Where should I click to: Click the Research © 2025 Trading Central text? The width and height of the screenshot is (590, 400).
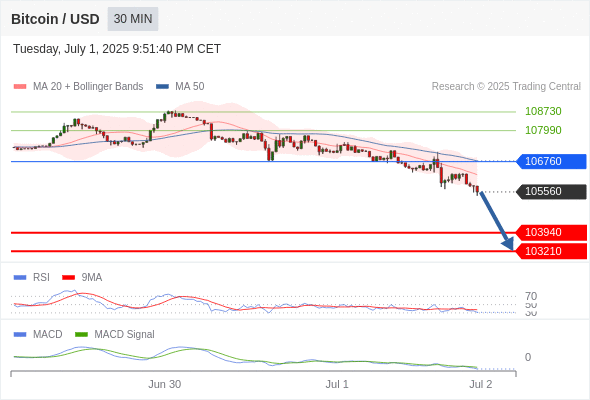[x=506, y=87]
